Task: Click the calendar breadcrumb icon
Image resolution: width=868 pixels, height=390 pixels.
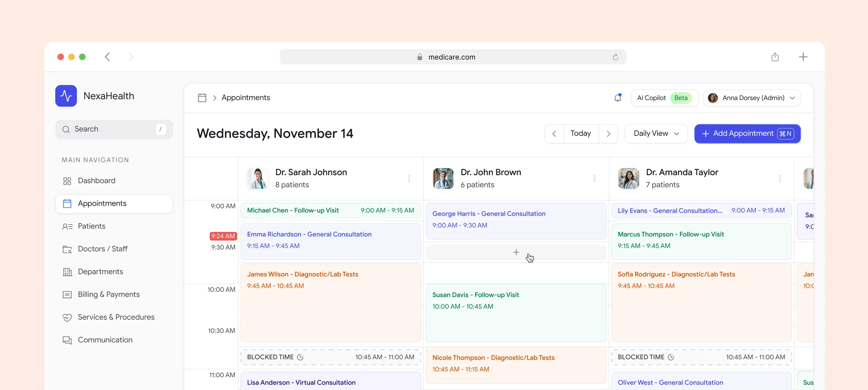Action: click(202, 98)
